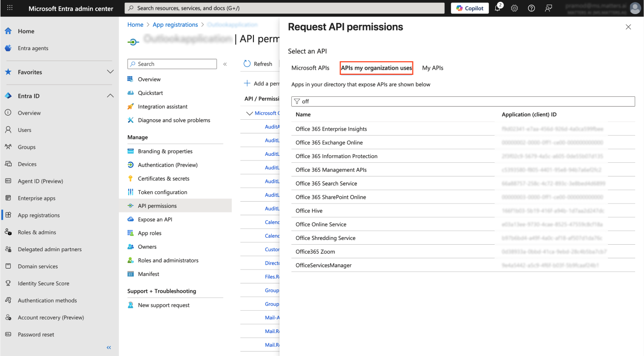Click the Devices icon in sidebar
The height and width of the screenshot is (356, 644).
[8, 164]
